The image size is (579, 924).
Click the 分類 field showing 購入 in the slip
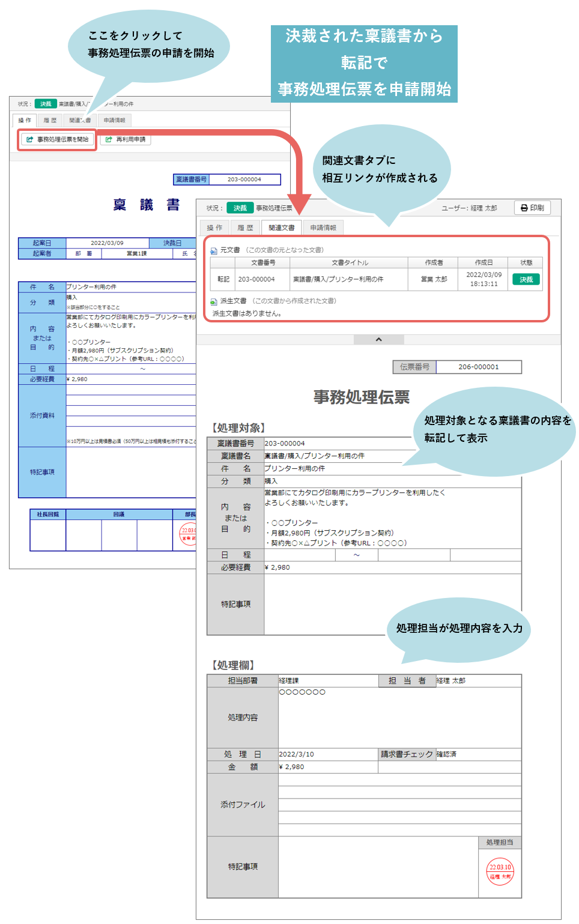coord(393,482)
